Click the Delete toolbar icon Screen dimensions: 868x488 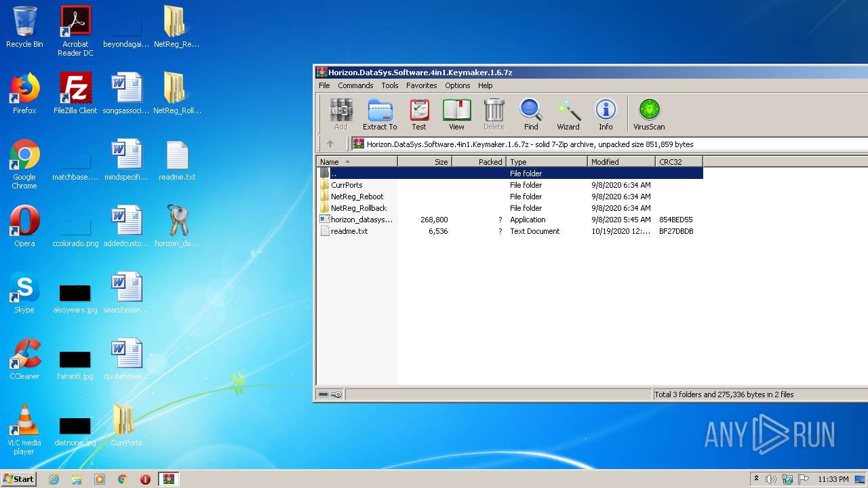[494, 114]
